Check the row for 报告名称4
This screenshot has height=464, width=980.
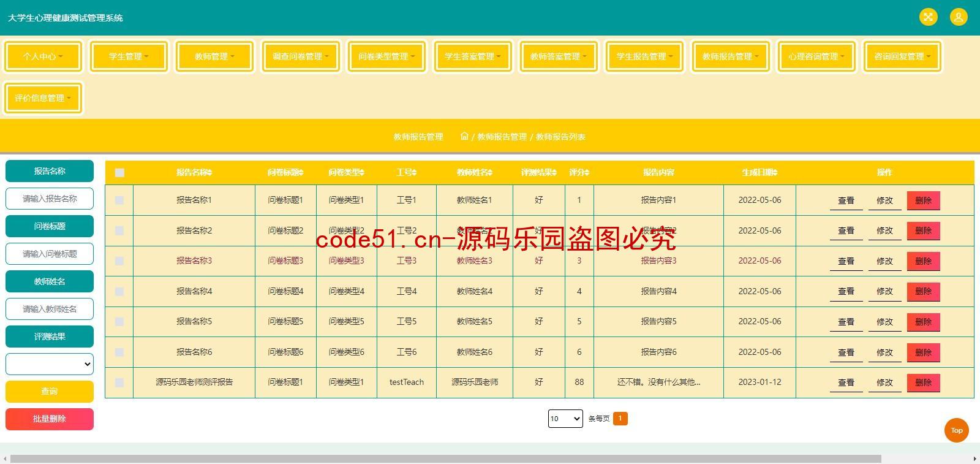[x=119, y=292]
